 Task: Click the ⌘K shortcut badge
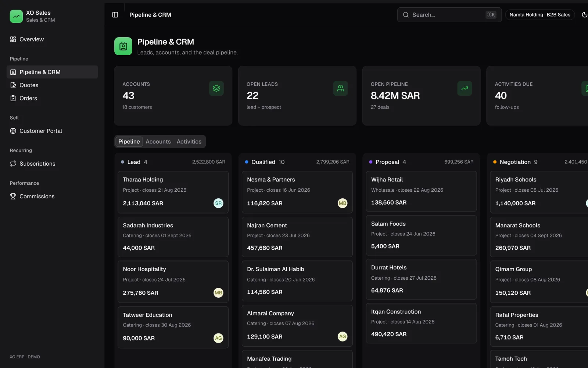(x=491, y=15)
